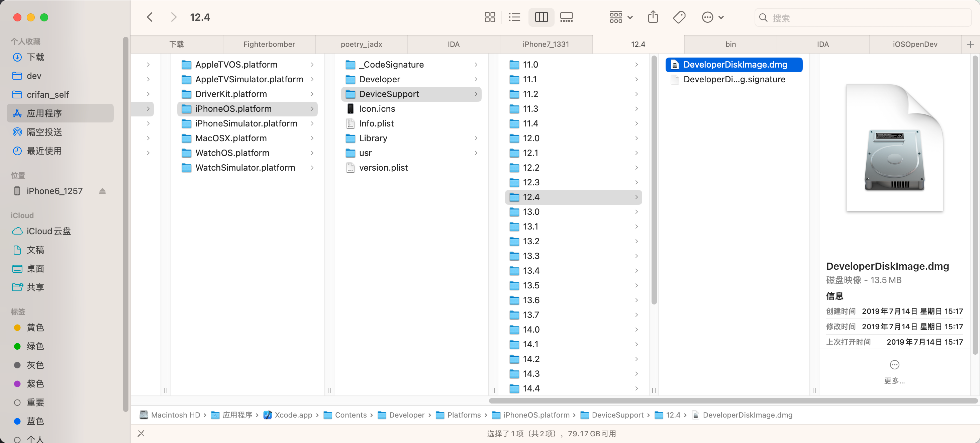Filter by the 重要 tag
980x443 pixels.
pos(60,402)
